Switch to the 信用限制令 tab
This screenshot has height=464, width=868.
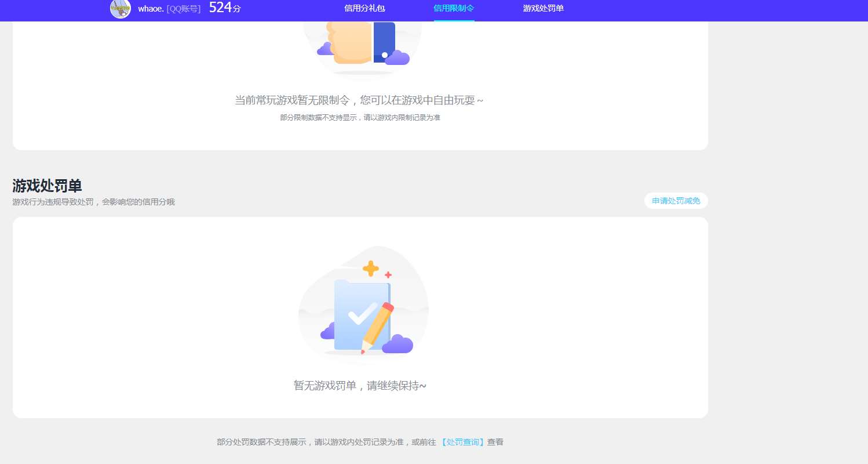pos(454,8)
